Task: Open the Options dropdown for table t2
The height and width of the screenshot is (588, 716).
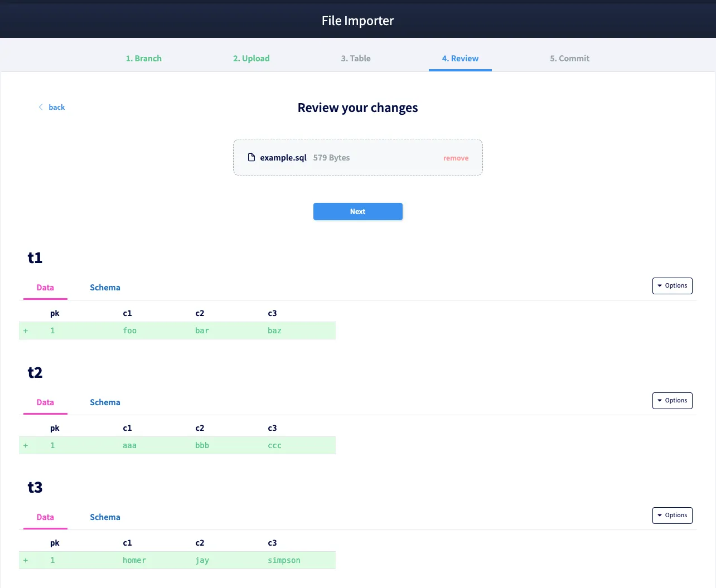Action: pyautogui.click(x=672, y=401)
